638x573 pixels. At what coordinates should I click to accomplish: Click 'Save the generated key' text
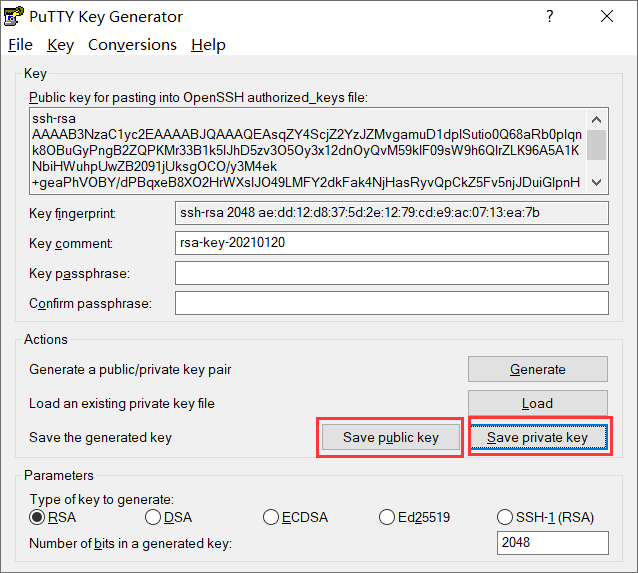tap(101, 437)
